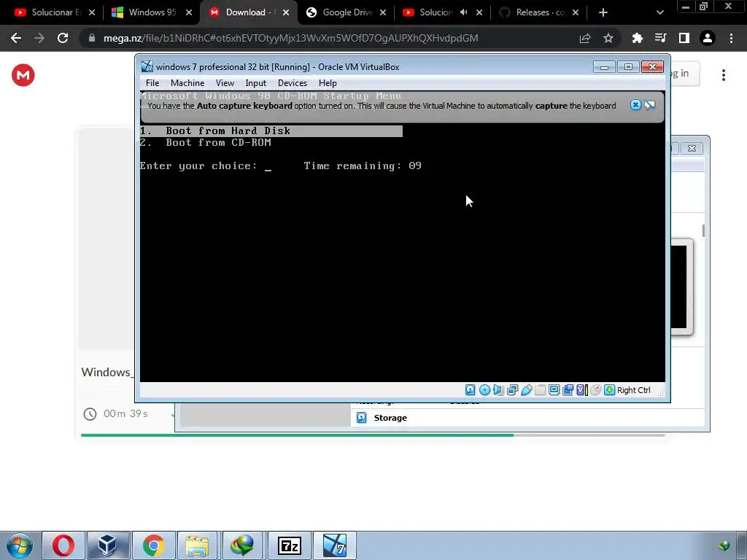
Task: Open a new browser tab
Action: tap(603, 13)
